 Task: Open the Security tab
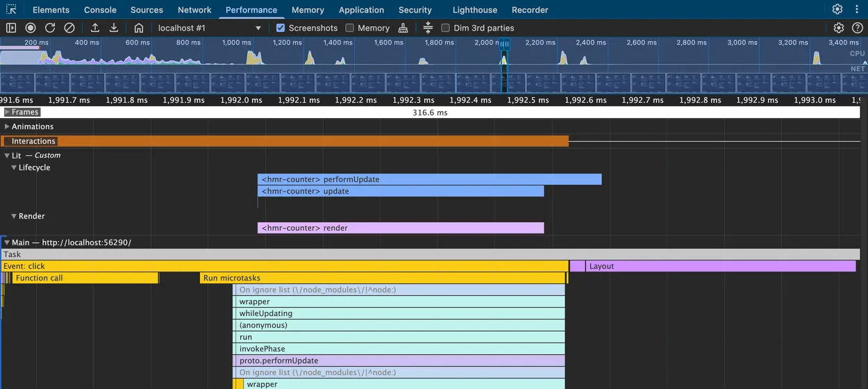[x=415, y=10]
